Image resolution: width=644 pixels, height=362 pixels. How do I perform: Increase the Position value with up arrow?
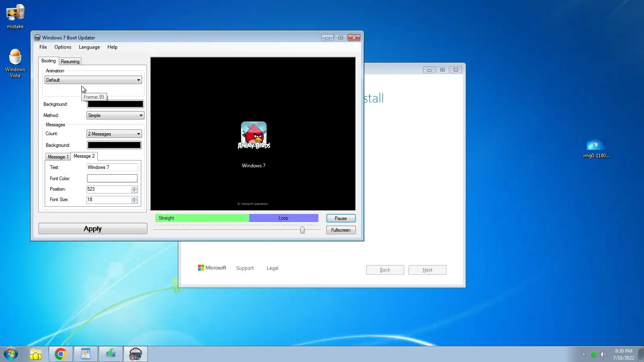click(x=134, y=187)
